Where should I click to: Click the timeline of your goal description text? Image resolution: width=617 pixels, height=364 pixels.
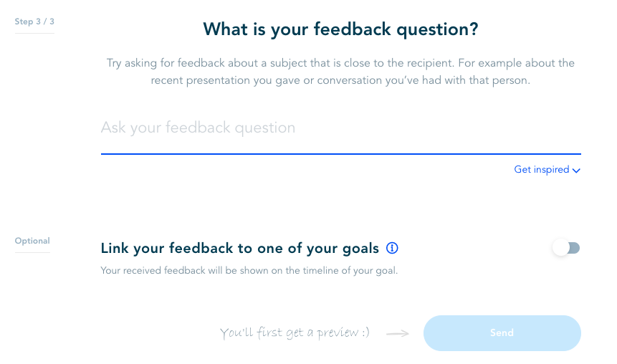coord(249,271)
